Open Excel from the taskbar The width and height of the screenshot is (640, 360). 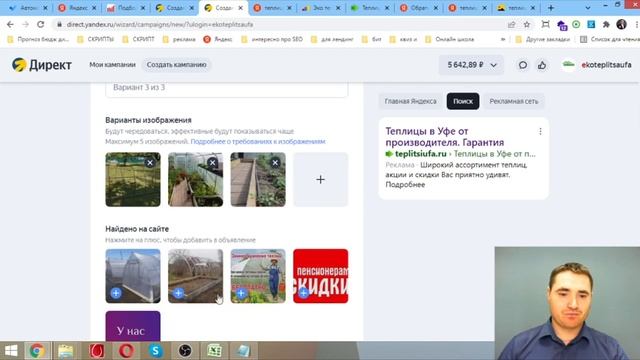(214, 351)
